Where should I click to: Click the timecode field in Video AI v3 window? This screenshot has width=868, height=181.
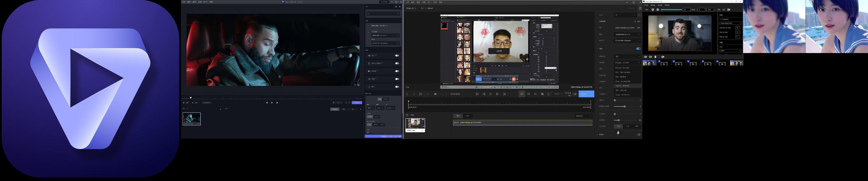tap(207, 103)
